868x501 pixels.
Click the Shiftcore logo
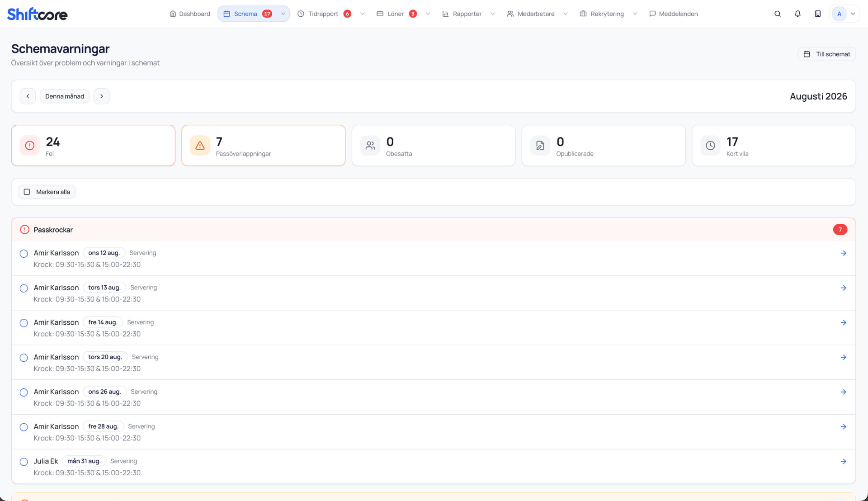(38, 14)
